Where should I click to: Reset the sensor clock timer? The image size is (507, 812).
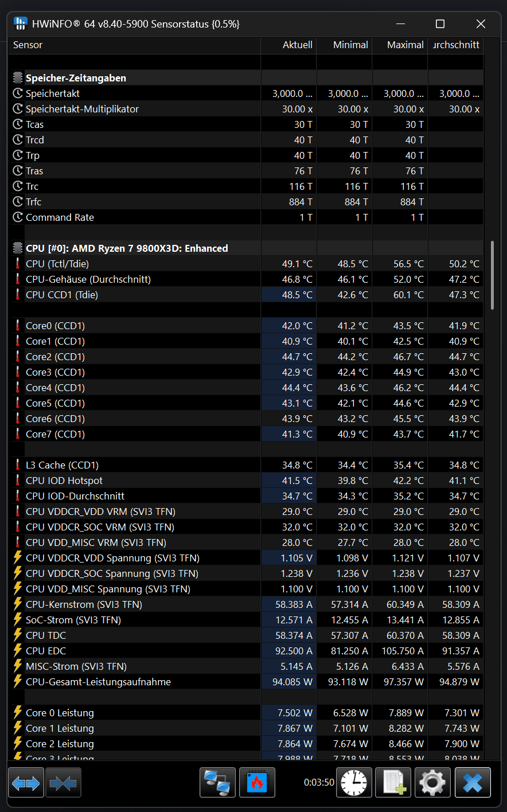(353, 783)
